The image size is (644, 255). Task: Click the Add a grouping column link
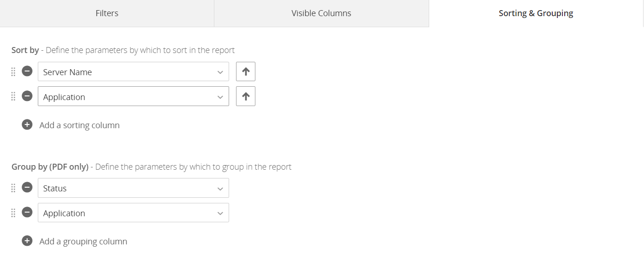tap(83, 242)
